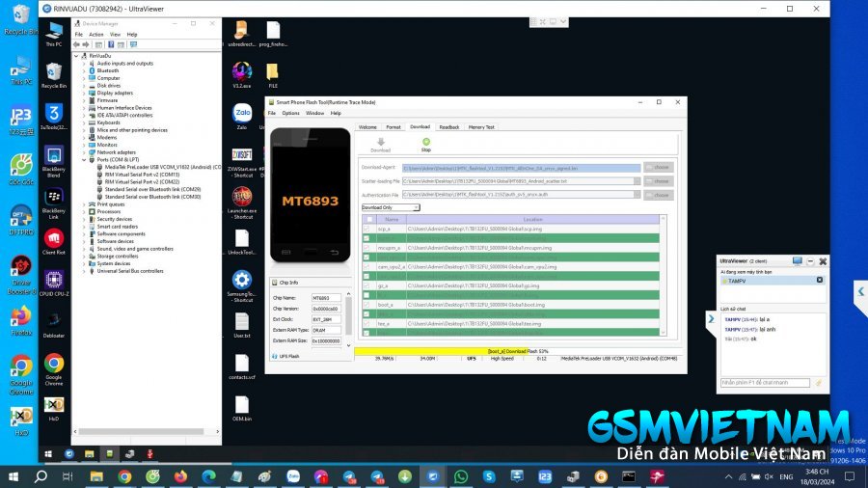The width and height of the screenshot is (868, 488).
Task: Click the partition table vertical scrollbar
Action: tap(664, 275)
